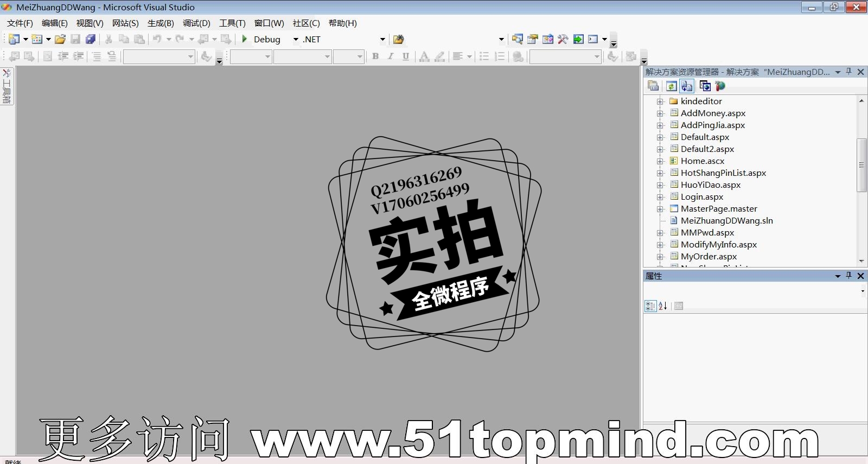Toggle bulleted list formatting
This screenshot has width=868, height=464.
[484, 56]
